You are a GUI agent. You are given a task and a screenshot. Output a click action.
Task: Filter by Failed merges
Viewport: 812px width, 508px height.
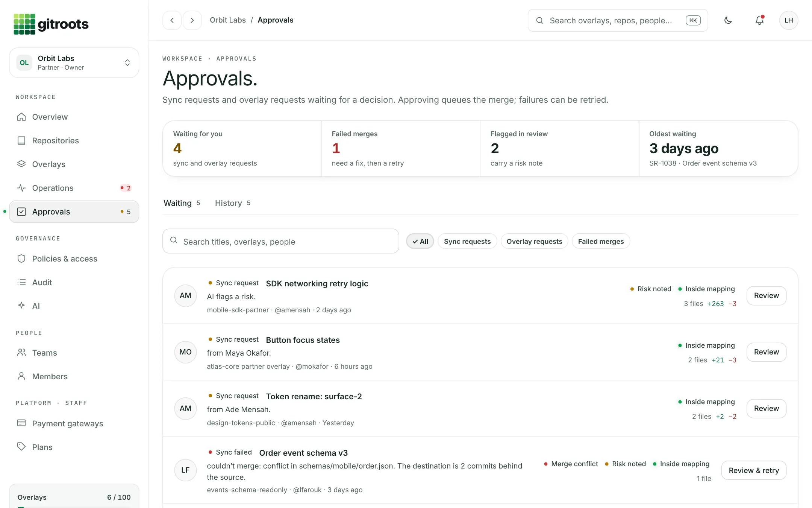click(x=601, y=242)
